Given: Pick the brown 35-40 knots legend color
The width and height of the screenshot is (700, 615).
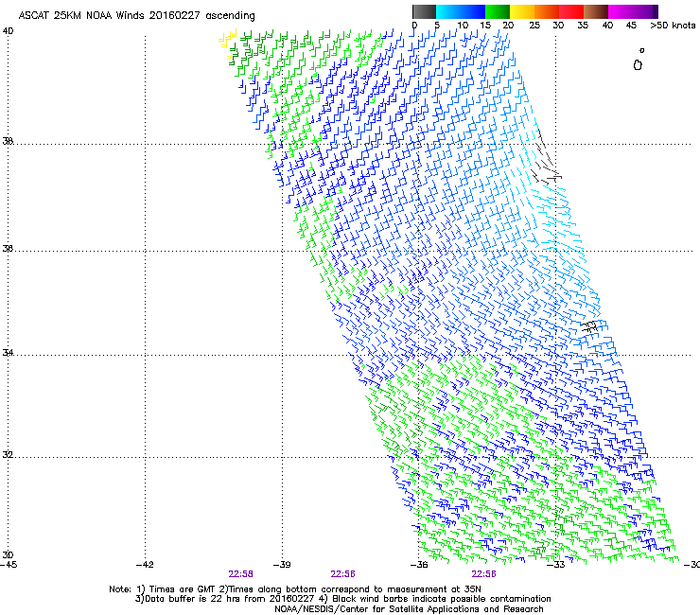Looking at the screenshot, I should pos(596,11).
